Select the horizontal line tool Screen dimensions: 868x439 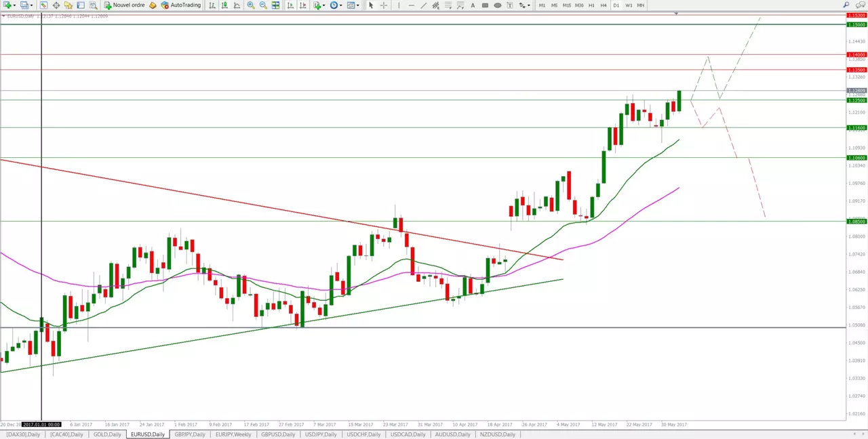point(412,5)
